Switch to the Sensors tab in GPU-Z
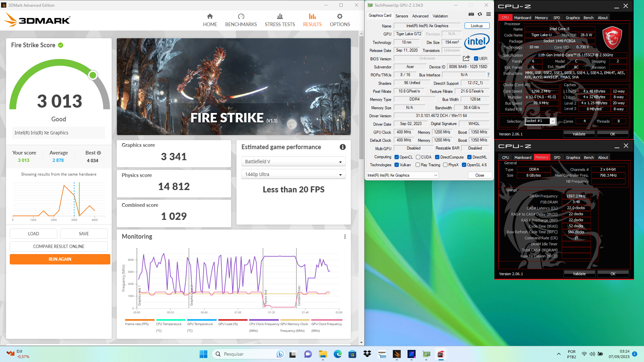The height and width of the screenshot is (362, 644). point(401,16)
